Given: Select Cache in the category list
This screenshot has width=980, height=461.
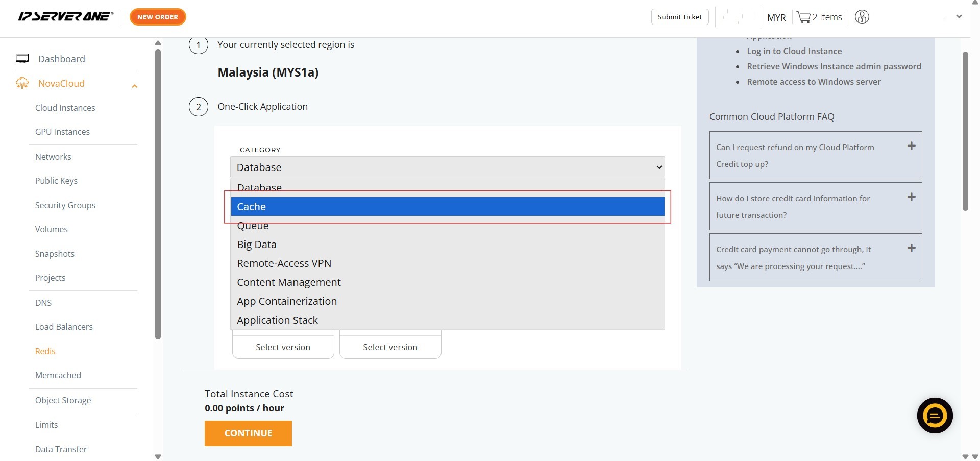Looking at the screenshot, I should (447, 207).
